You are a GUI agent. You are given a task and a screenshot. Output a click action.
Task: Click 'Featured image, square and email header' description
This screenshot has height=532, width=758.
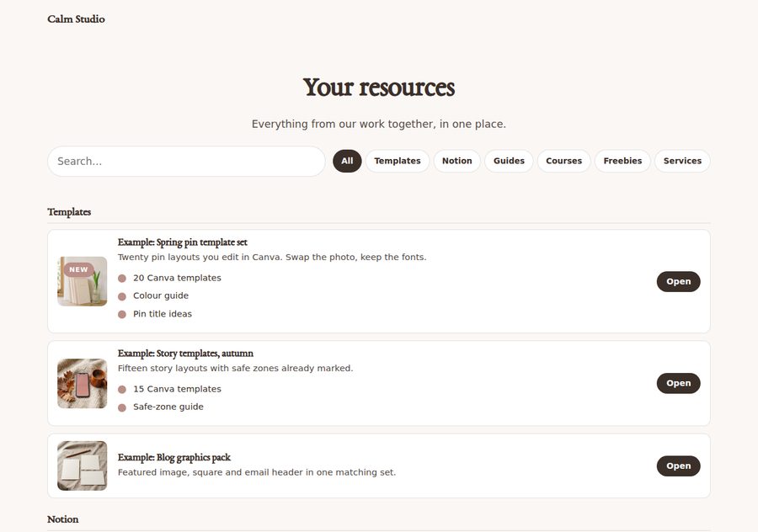click(x=257, y=472)
